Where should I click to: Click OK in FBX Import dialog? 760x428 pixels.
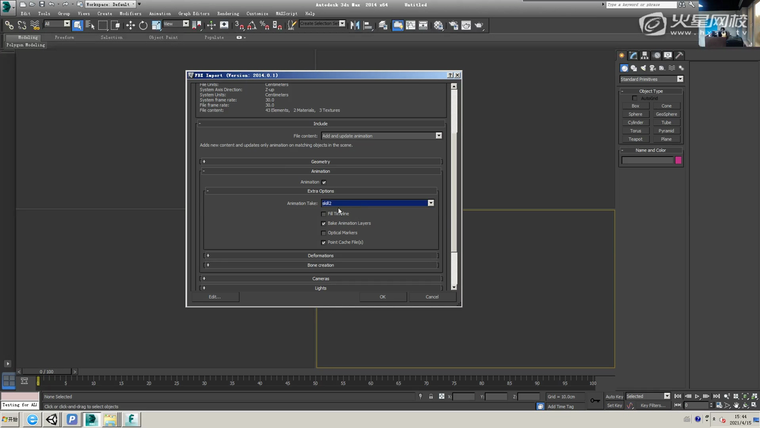382,296
